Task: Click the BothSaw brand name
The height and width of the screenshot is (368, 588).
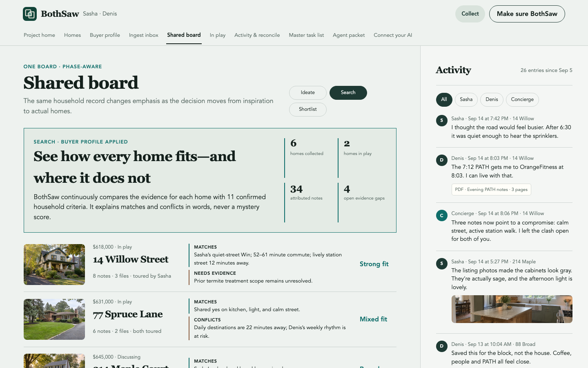Action: [60, 14]
